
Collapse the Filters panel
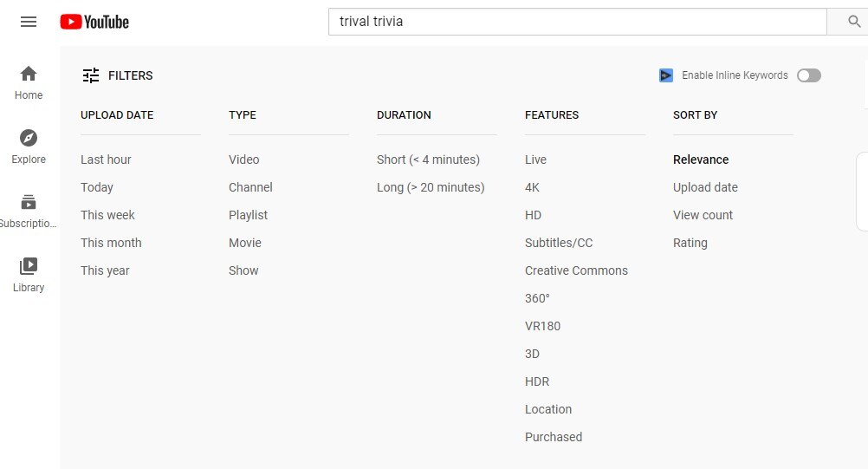[117, 75]
